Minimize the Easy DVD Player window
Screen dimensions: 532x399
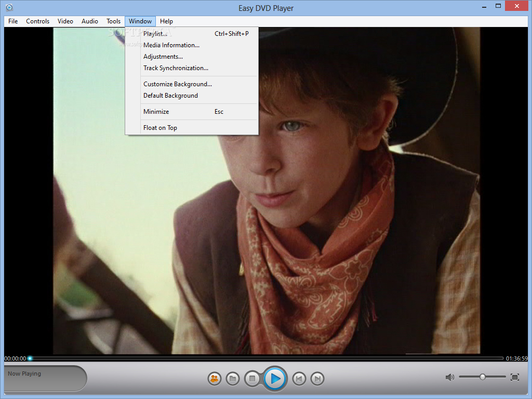coord(484,6)
